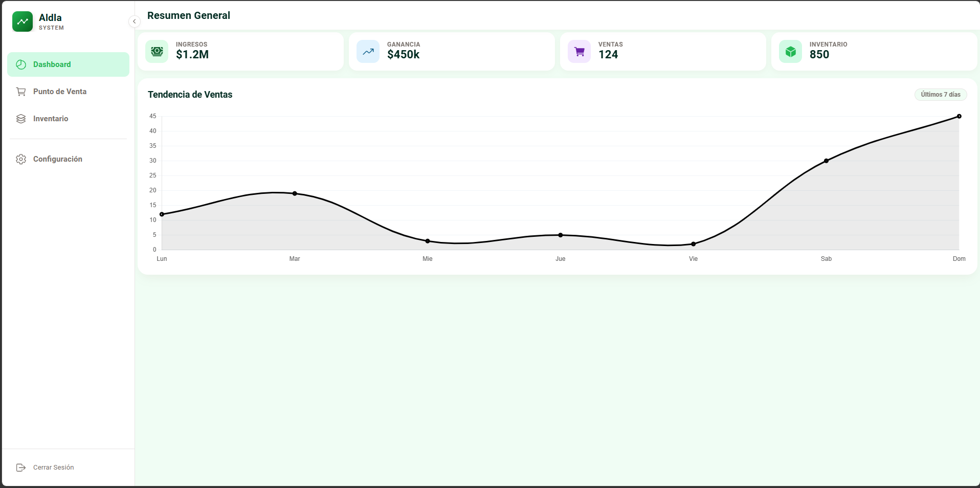Open the Inventario section from the sidebar
This screenshot has width=980, height=488.
(x=51, y=118)
